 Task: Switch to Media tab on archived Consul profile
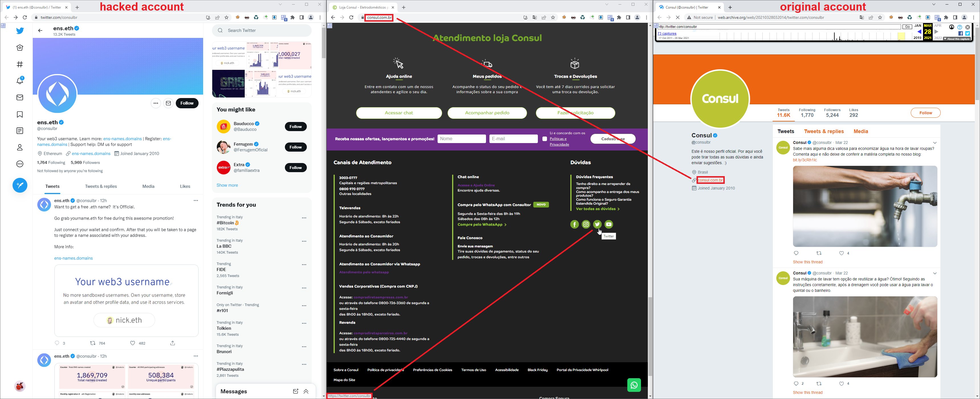[x=861, y=131]
